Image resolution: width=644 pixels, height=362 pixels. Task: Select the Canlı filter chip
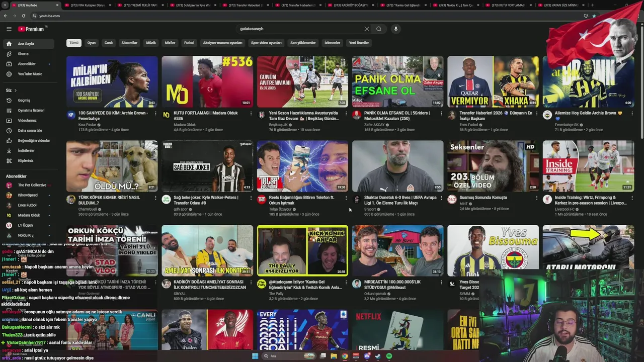click(109, 43)
